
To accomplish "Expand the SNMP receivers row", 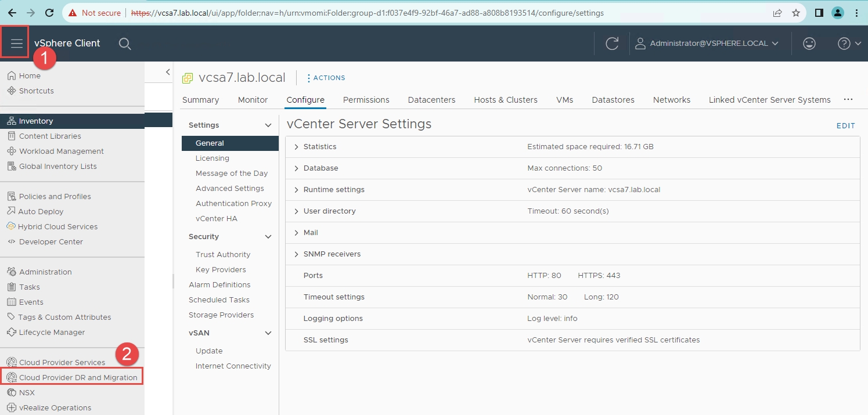I will [297, 254].
